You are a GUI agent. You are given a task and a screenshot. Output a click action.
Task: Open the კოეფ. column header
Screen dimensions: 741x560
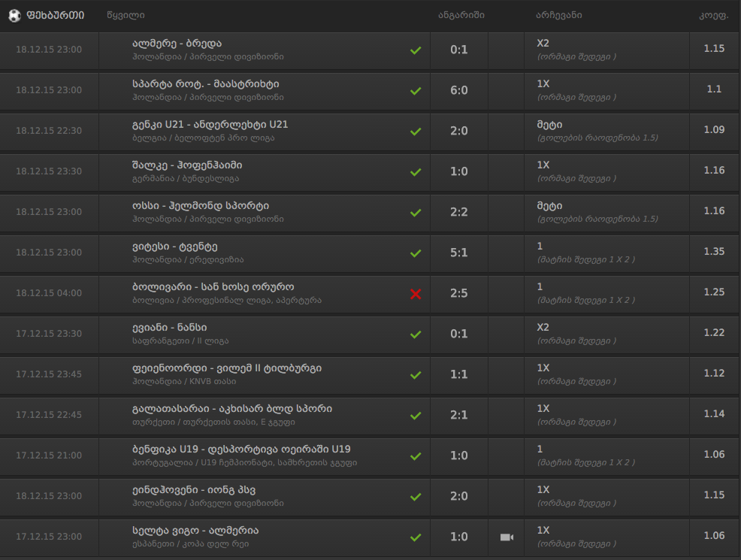pos(709,15)
